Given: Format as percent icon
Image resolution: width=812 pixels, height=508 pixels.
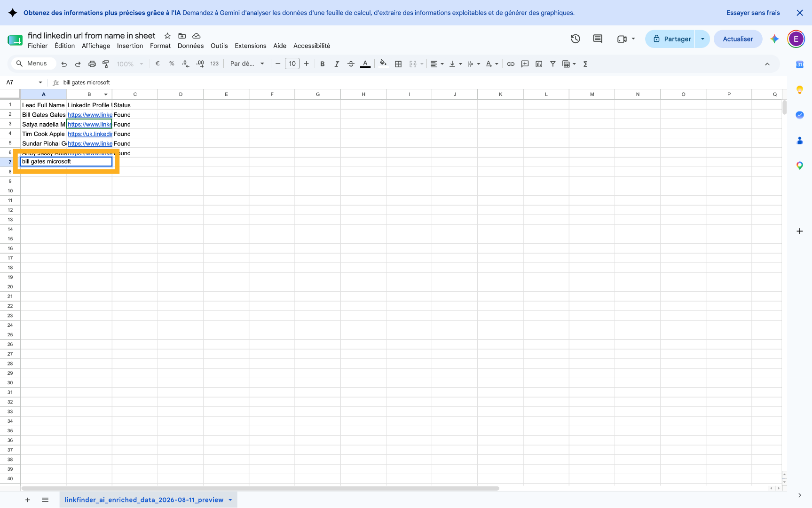Looking at the screenshot, I should (172, 64).
